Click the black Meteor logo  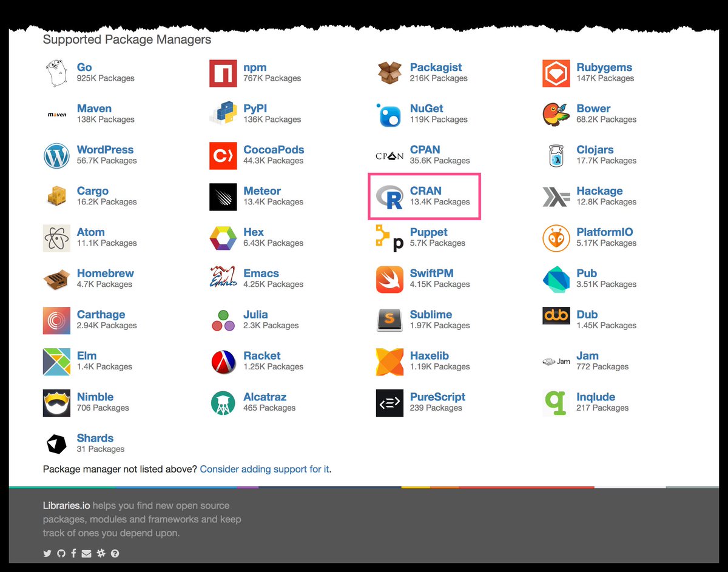pyautogui.click(x=223, y=197)
